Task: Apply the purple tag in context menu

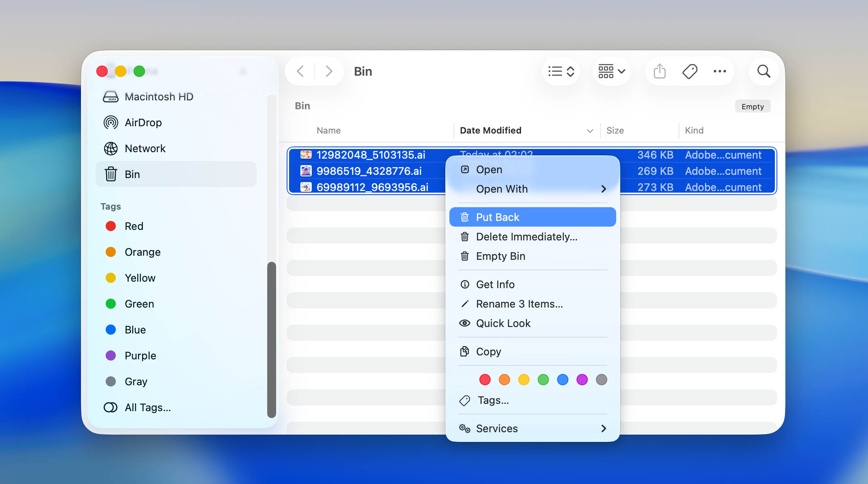Action: (x=582, y=380)
